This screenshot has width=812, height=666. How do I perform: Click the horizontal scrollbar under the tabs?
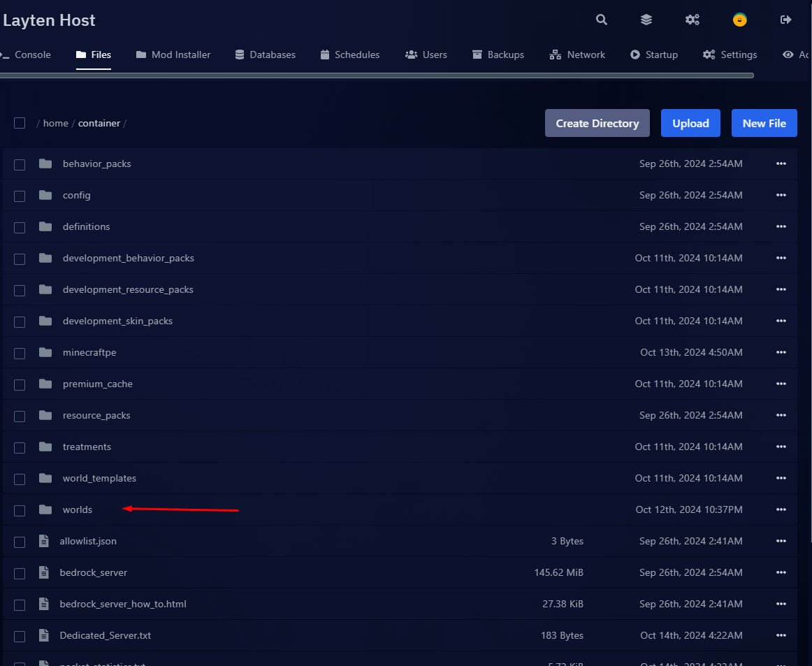377,75
